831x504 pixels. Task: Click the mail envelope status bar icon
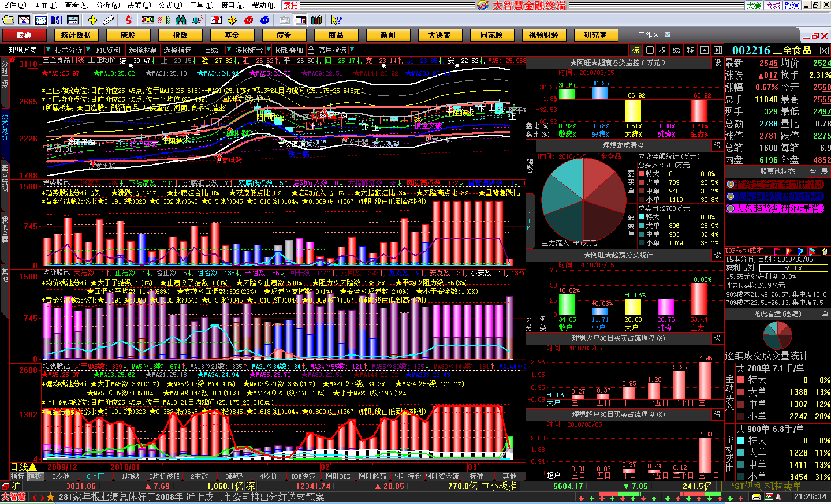point(756,497)
